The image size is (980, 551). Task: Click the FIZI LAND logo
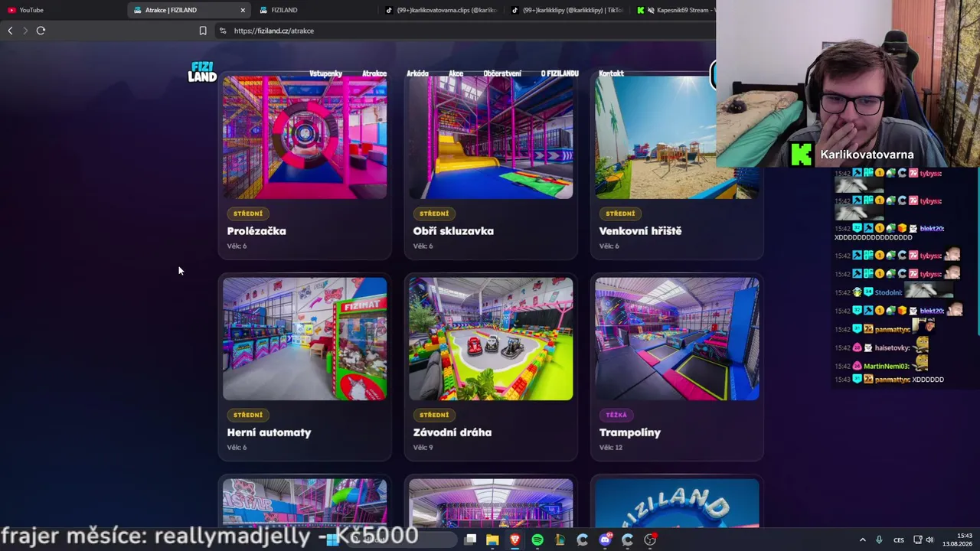pos(202,72)
